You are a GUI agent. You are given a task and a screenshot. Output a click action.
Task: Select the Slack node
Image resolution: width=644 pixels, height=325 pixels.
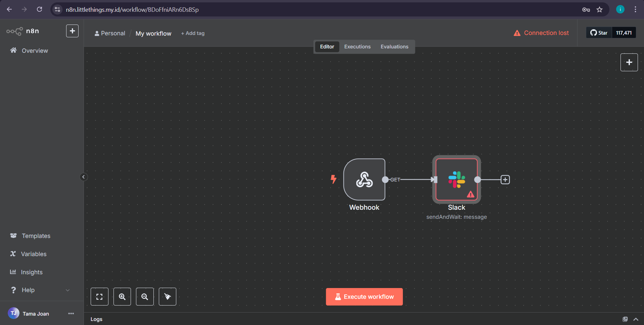456,179
